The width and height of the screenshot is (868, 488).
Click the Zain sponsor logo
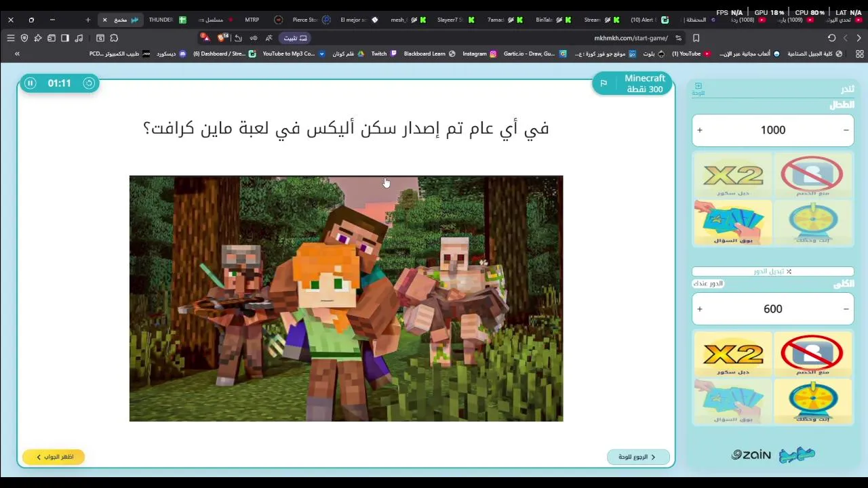point(751,455)
